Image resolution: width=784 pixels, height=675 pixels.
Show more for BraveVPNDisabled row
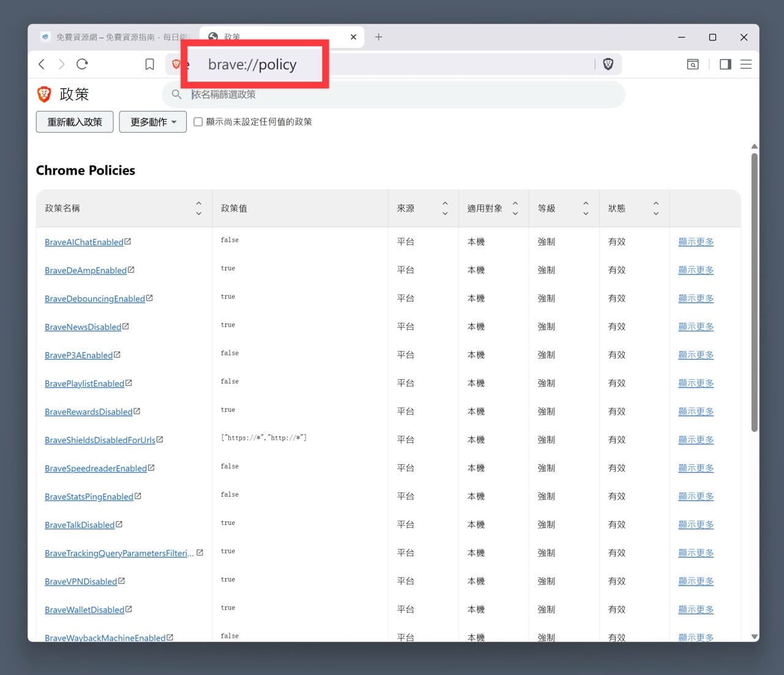point(696,581)
